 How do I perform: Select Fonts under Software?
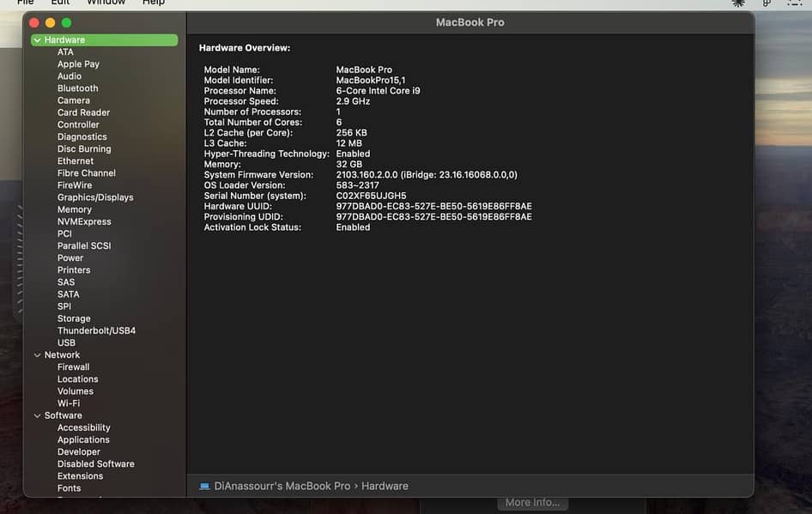(69, 488)
